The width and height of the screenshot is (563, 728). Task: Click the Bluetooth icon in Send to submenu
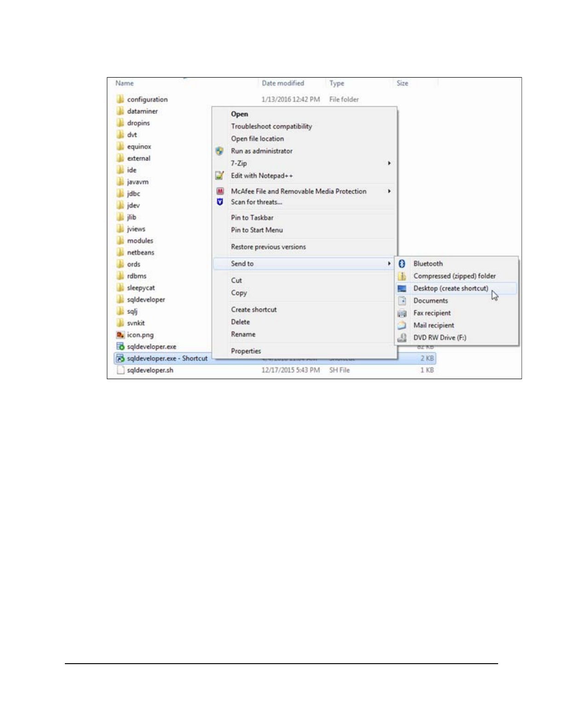(402, 264)
